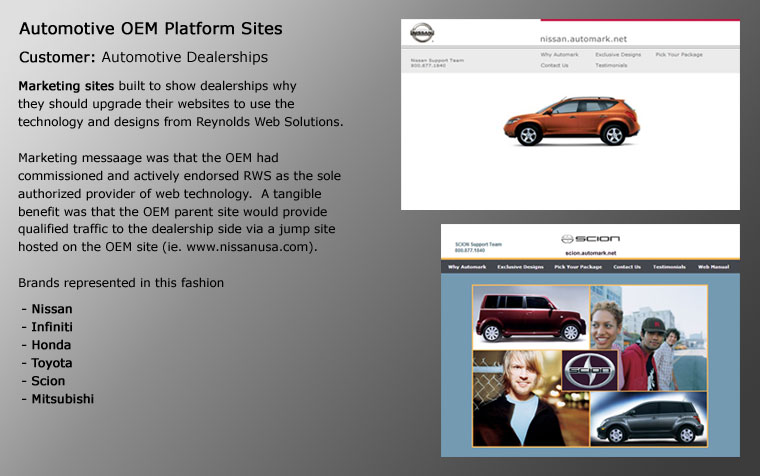The image size is (760, 476).
Task: Select Testimonials in the Scion nav bar
Action: coord(669,267)
